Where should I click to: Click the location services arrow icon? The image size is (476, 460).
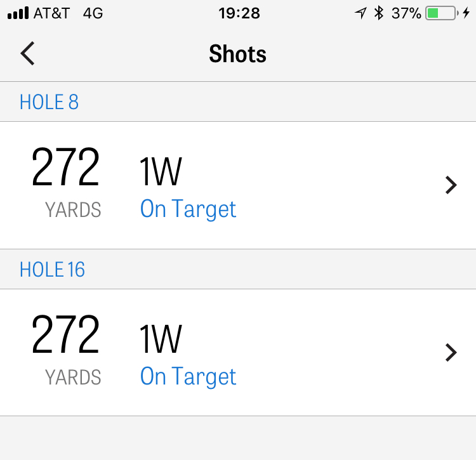[360, 13]
